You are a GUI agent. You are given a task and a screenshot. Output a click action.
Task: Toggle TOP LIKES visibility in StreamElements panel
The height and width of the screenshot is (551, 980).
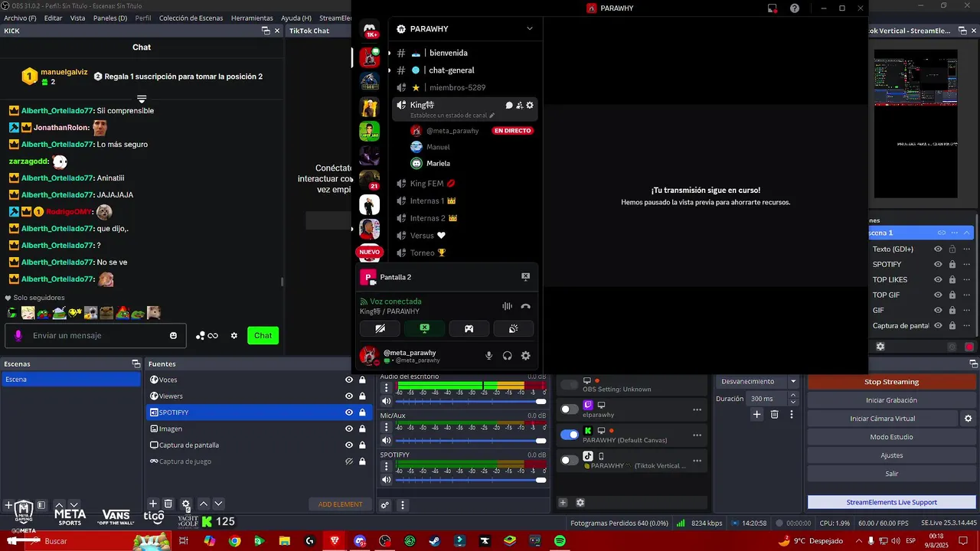pos(938,279)
